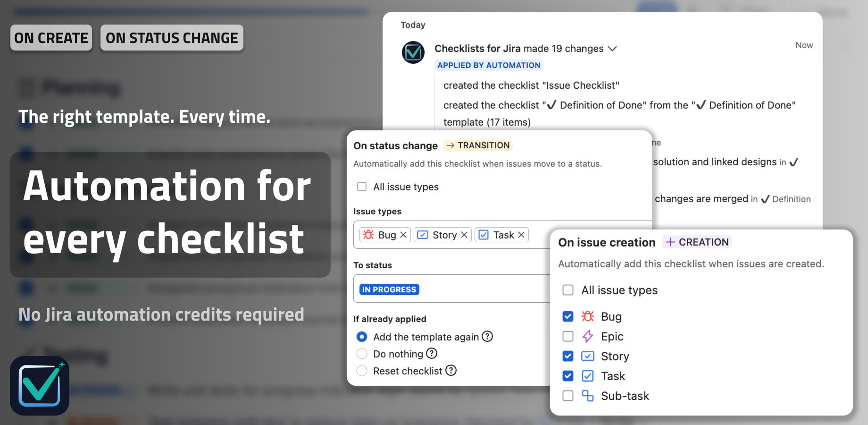Uncheck the Task checkbox in creation panel

568,376
